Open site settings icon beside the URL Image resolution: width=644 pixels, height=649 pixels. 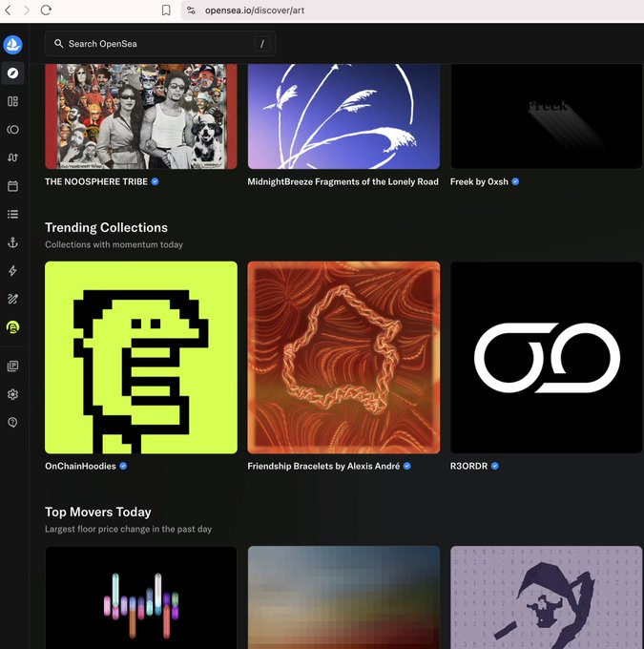191,10
